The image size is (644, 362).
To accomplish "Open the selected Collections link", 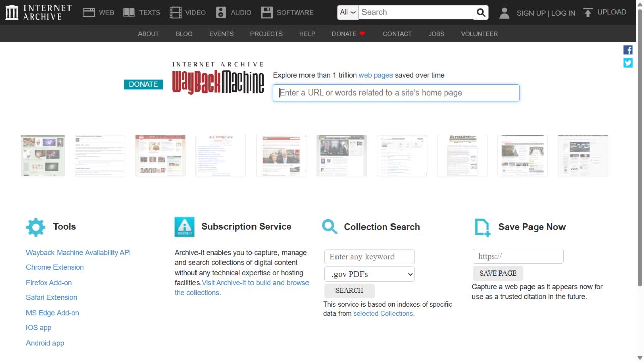I will [384, 314].
